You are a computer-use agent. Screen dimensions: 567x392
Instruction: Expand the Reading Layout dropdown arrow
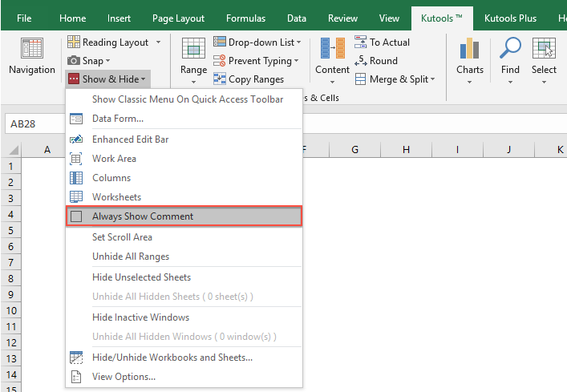[158, 42]
